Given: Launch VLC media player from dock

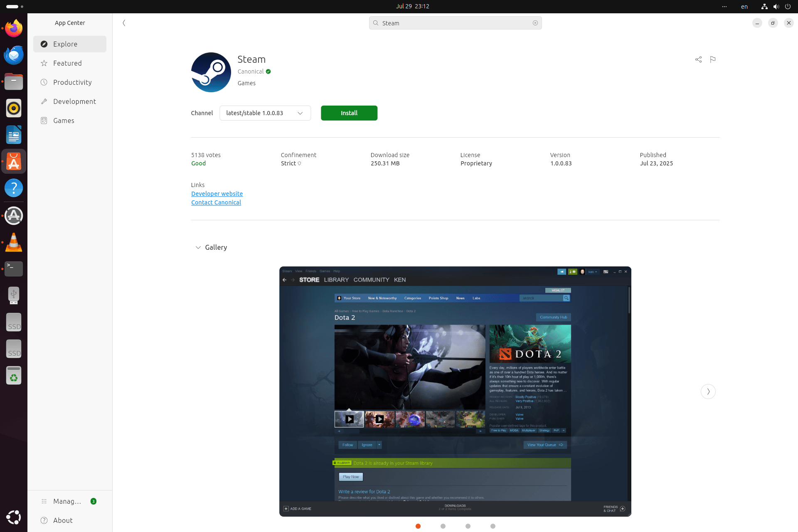Looking at the screenshot, I should 14,242.
